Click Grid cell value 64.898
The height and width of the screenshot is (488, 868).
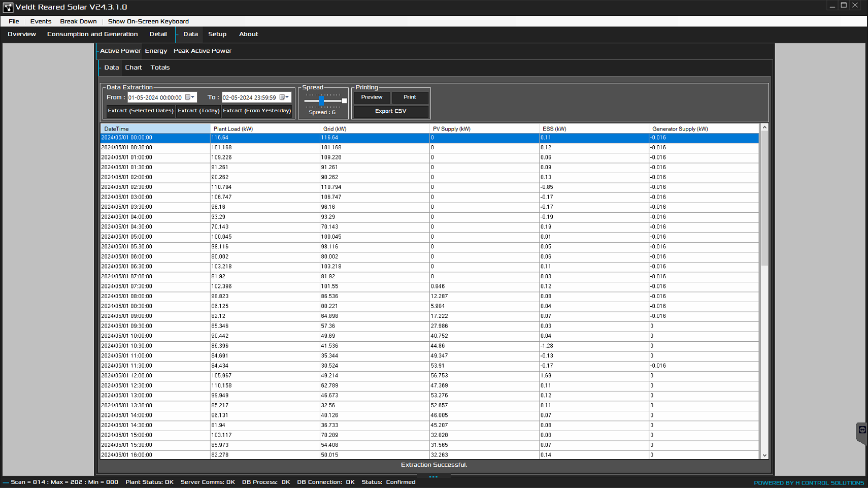point(375,316)
